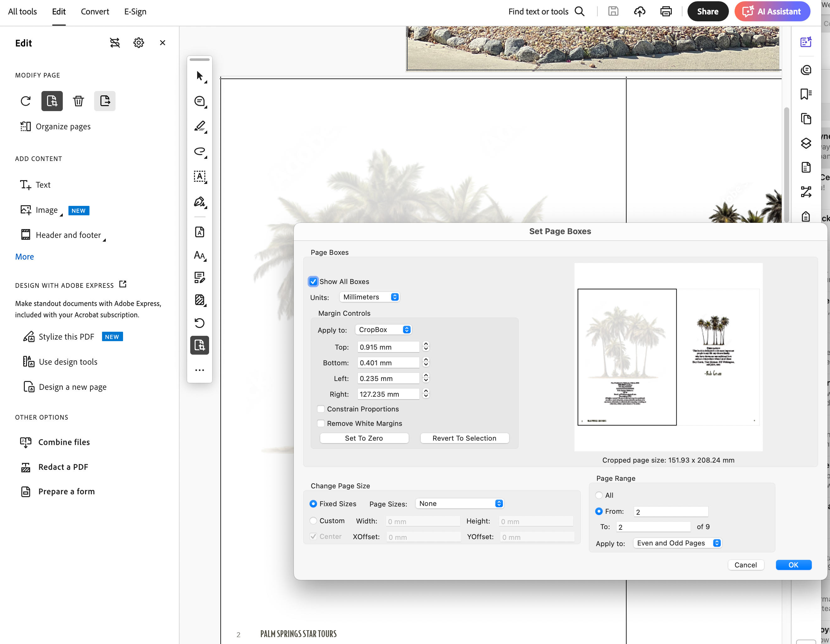Switch to the Convert tab
Viewport: 830px width, 644px height.
[94, 11]
